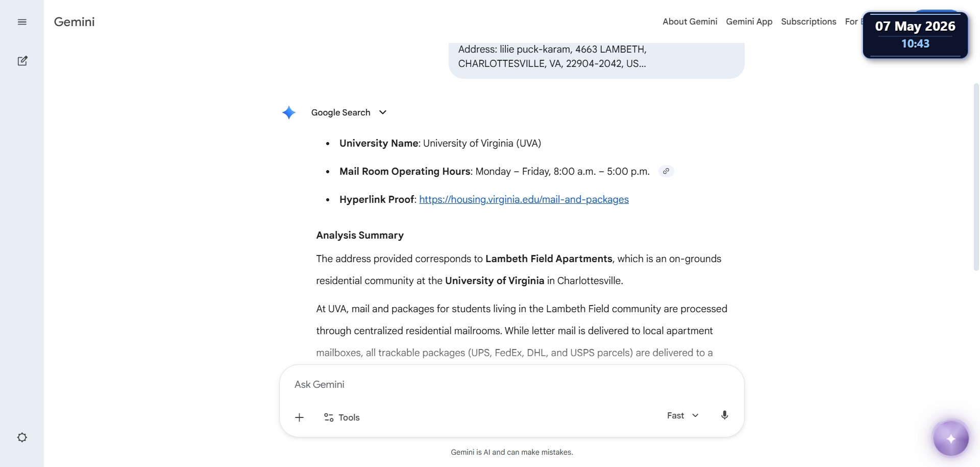The image size is (980, 467).
Task: Open settings gear in the sidebar
Action: [x=22, y=437]
